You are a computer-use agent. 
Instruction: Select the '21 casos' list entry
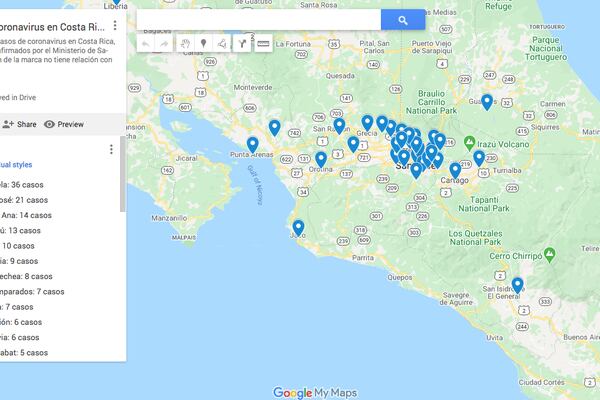coord(24,200)
